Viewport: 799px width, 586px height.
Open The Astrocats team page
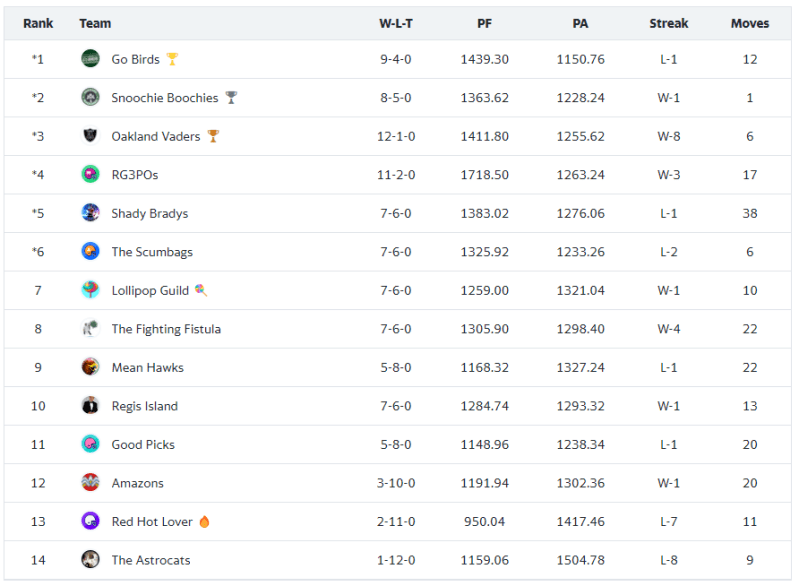click(x=150, y=560)
